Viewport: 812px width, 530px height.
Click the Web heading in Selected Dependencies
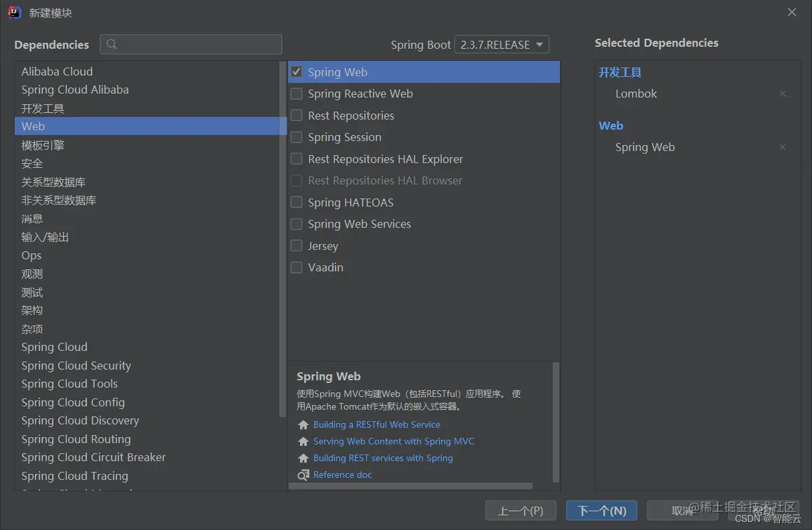point(611,126)
